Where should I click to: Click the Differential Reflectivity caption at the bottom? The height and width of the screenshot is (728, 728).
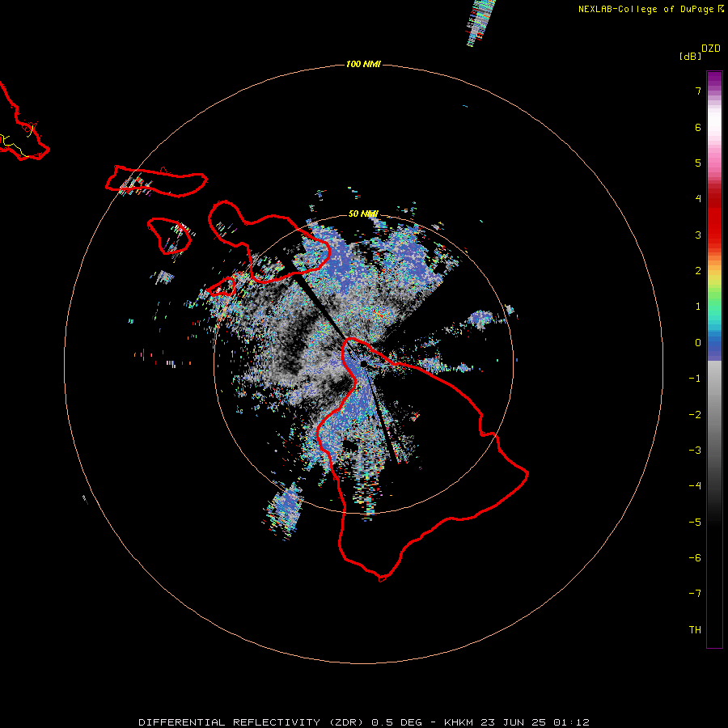[x=364, y=722]
